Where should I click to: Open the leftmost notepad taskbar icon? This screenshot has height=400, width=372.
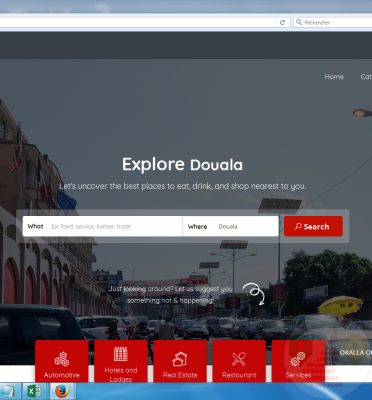8,391
